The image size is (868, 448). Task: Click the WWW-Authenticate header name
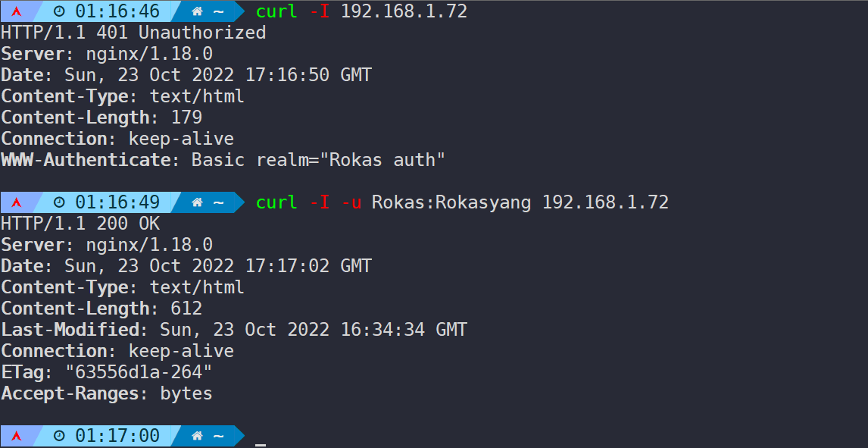(x=86, y=160)
